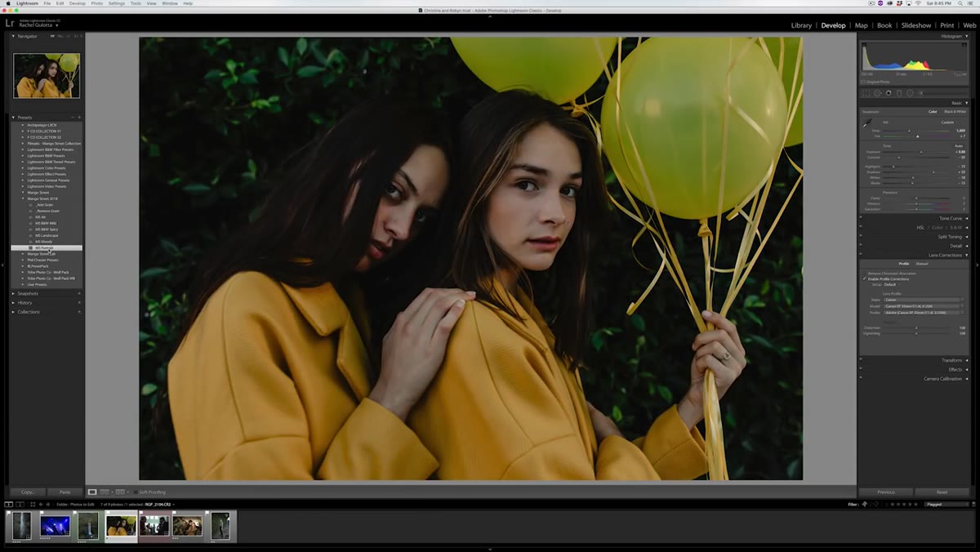Open the HSL section label

click(920, 228)
